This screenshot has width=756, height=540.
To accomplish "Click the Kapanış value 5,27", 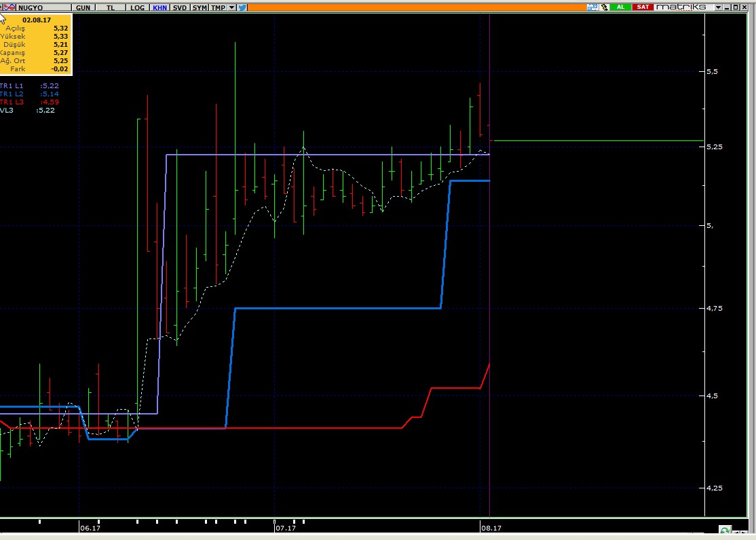I will [61, 53].
